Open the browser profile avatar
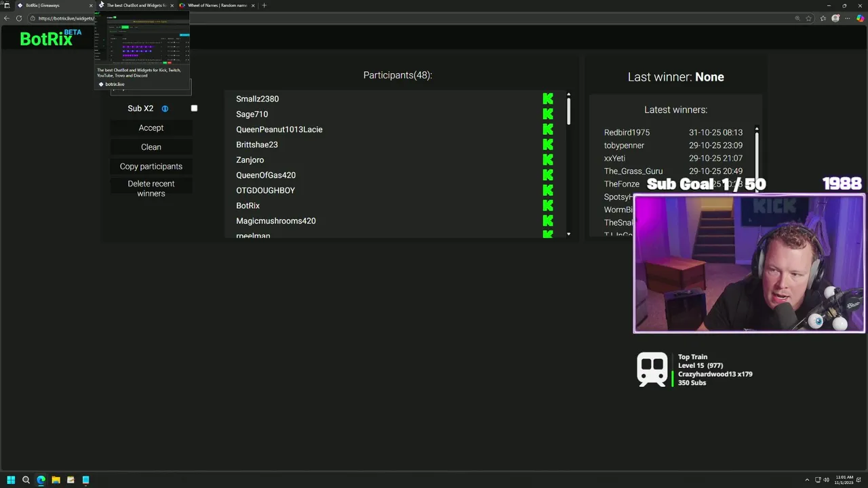868x488 pixels. pyautogui.click(x=835, y=18)
